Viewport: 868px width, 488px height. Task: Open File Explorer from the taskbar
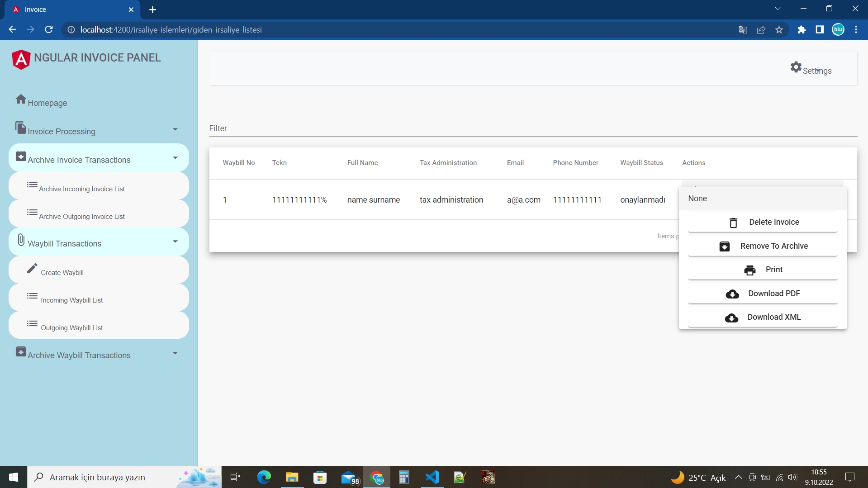pos(292,477)
